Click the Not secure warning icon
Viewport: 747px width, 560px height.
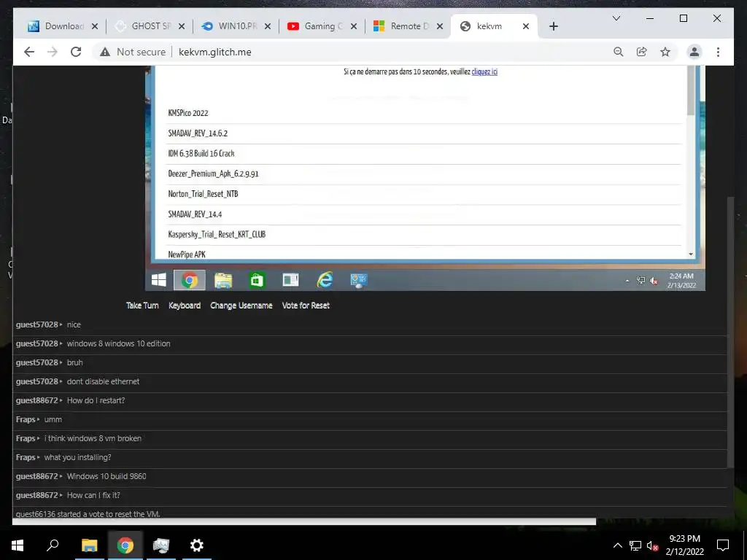[105, 52]
